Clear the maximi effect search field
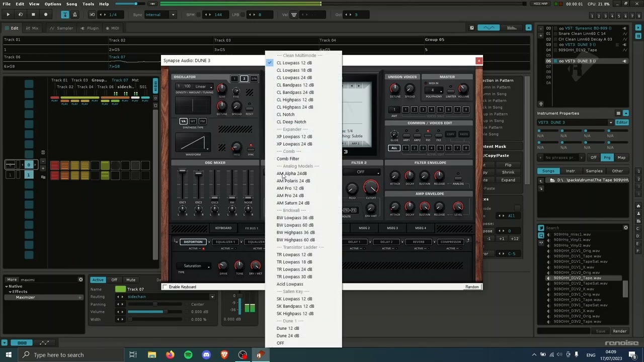 [x=80, y=280]
